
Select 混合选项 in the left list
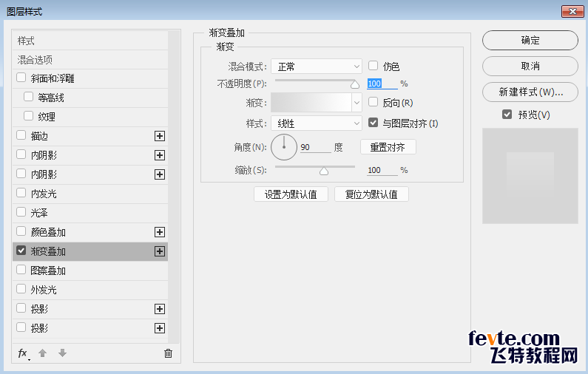coord(90,60)
